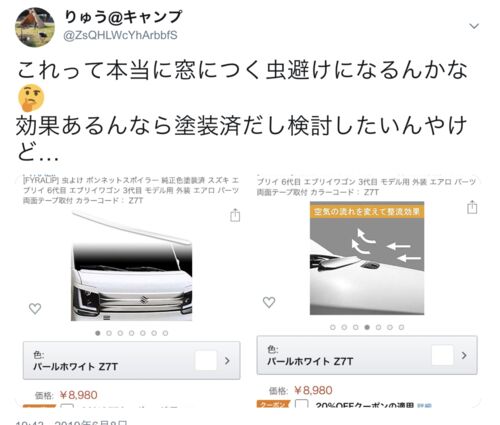Expand left color selector パールホワイト Z7T
Image resolution: width=500 pixels, height=425 pixels.
tap(132, 360)
